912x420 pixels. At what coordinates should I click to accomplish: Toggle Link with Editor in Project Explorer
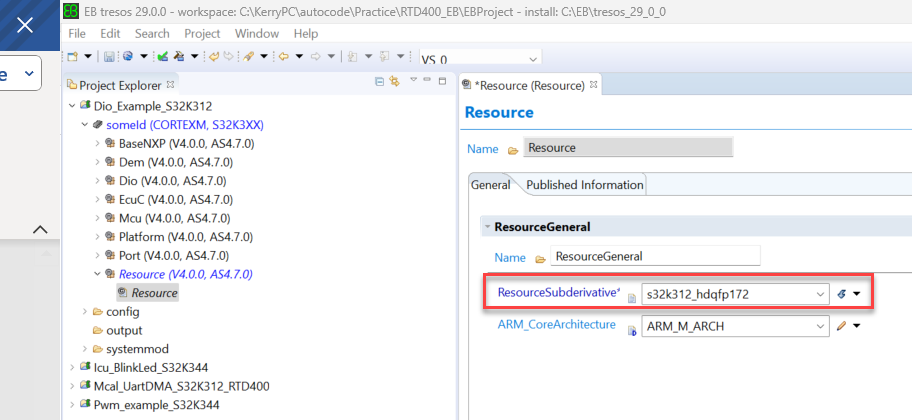pos(394,81)
